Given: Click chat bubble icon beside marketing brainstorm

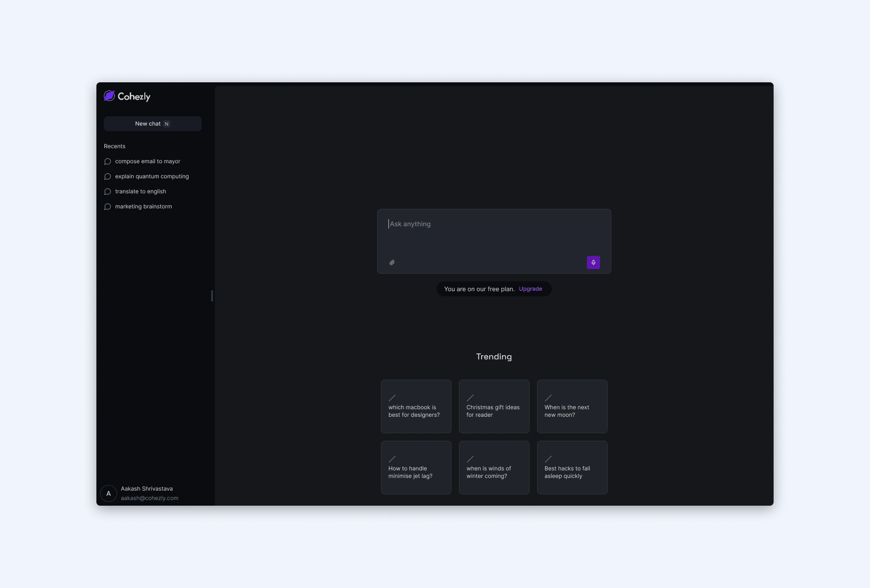Looking at the screenshot, I should click(x=108, y=207).
